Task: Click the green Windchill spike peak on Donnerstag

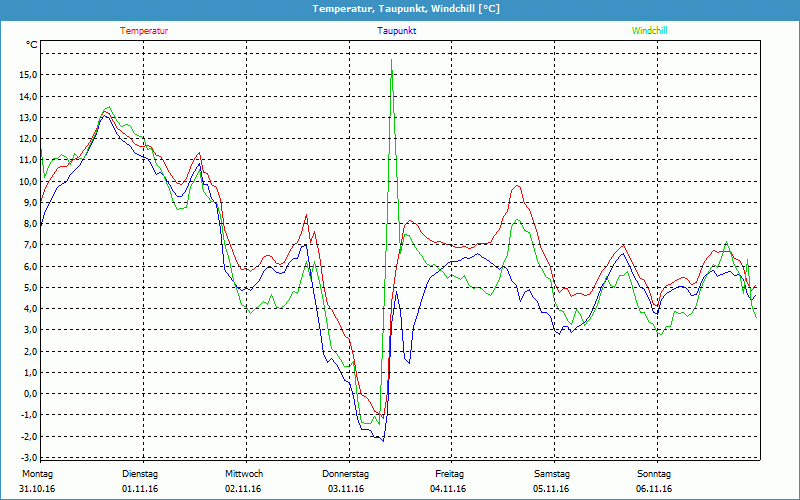Action: 391,60
